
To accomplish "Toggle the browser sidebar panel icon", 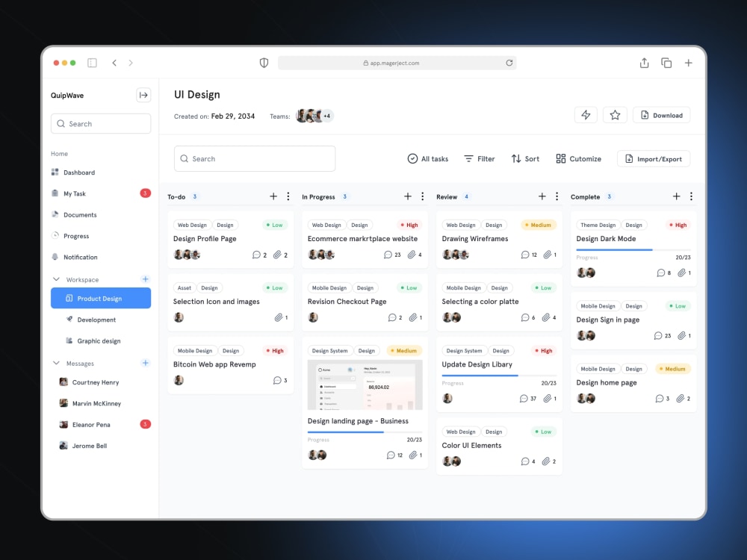I will pos(92,63).
